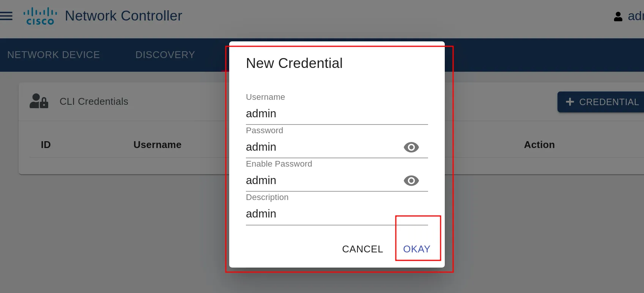Screen dimensions: 644x293
Task: Open the hamburger navigation menu
Action: 6,16
